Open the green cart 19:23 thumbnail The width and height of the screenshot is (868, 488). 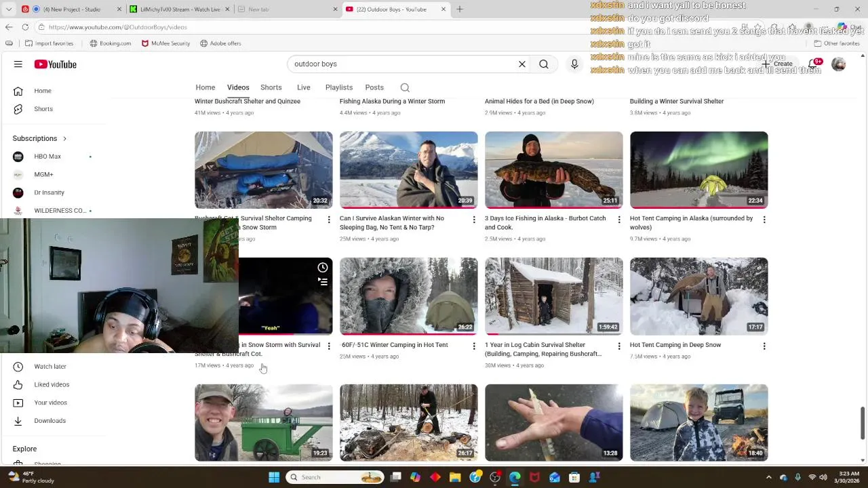(264, 423)
